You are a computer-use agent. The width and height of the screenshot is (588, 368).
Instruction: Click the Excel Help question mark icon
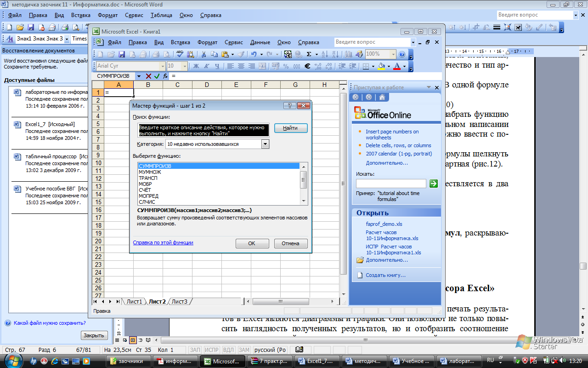[x=402, y=54]
